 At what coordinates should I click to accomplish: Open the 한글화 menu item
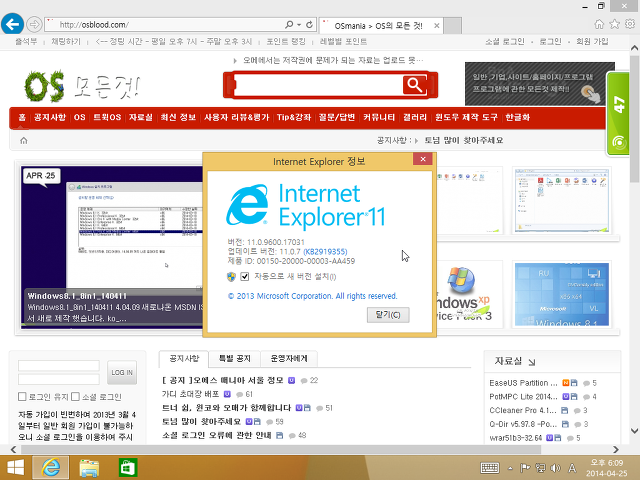click(x=517, y=118)
